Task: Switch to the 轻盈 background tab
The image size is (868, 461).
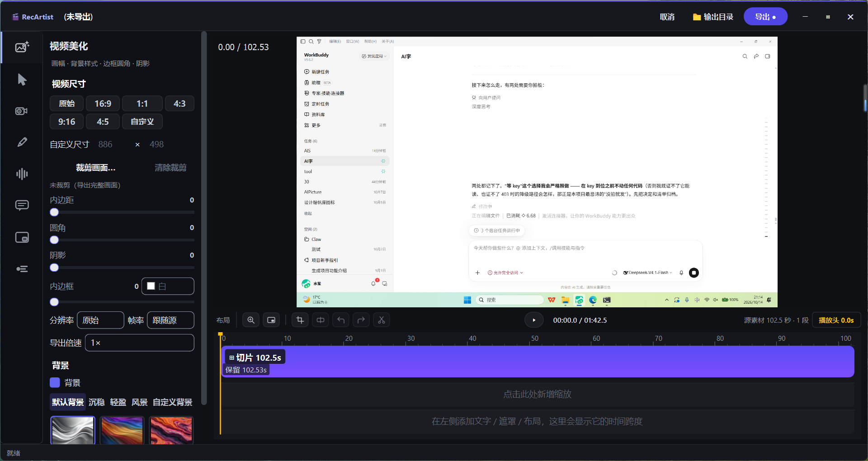Action: click(118, 402)
